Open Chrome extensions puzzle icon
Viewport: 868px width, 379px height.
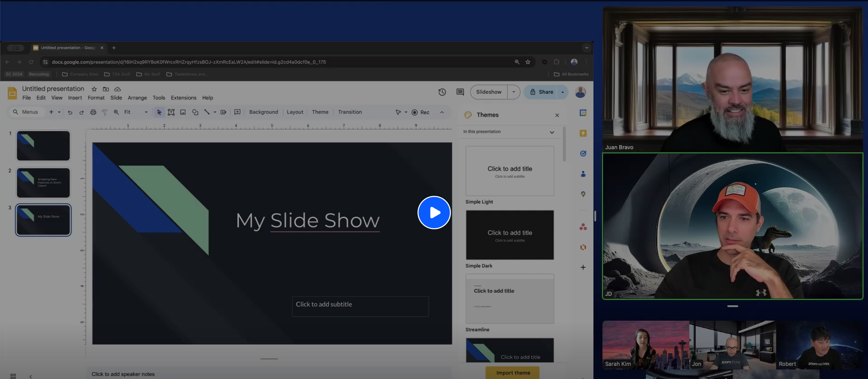[x=557, y=62]
